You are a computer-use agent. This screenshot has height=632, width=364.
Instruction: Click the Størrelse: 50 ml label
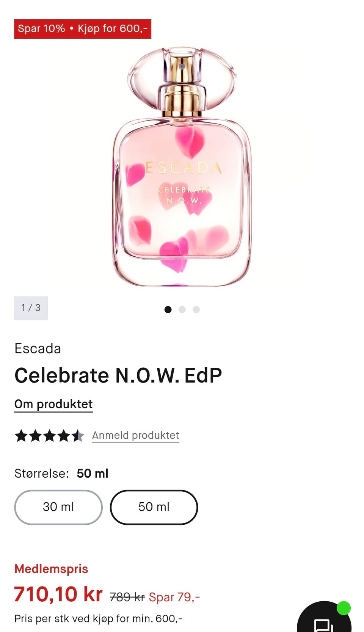click(x=61, y=473)
